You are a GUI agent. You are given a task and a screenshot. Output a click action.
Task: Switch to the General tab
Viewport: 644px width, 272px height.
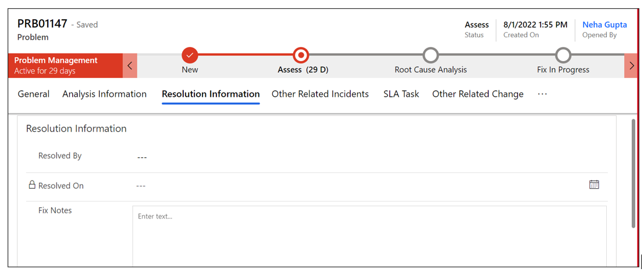[34, 94]
